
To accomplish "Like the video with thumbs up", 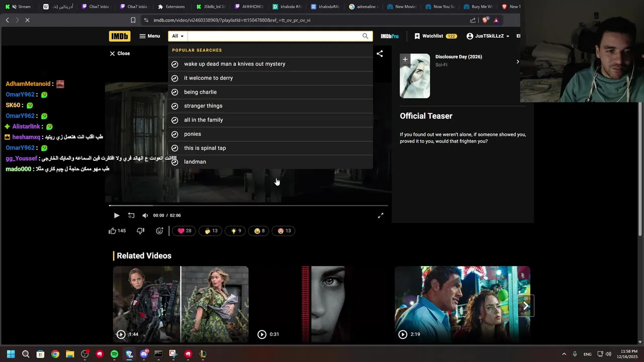I will coord(117,231).
